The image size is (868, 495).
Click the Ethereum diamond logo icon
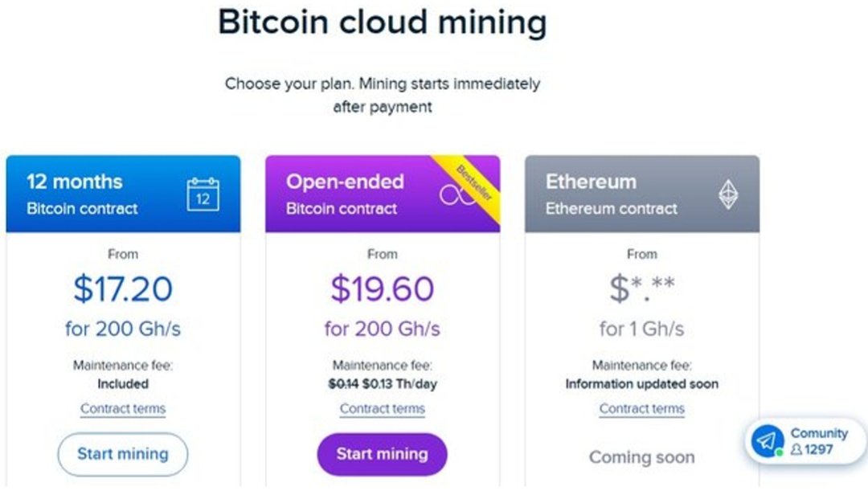point(728,194)
